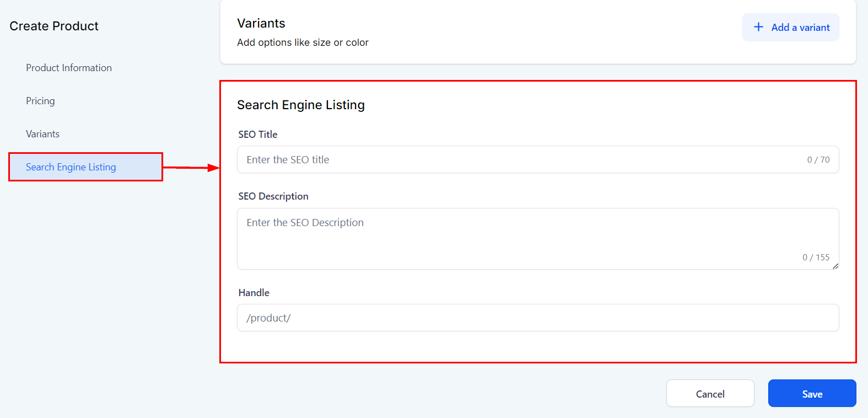This screenshot has height=418, width=868.
Task: Click the Handle input with /product/
Action: [x=537, y=318]
